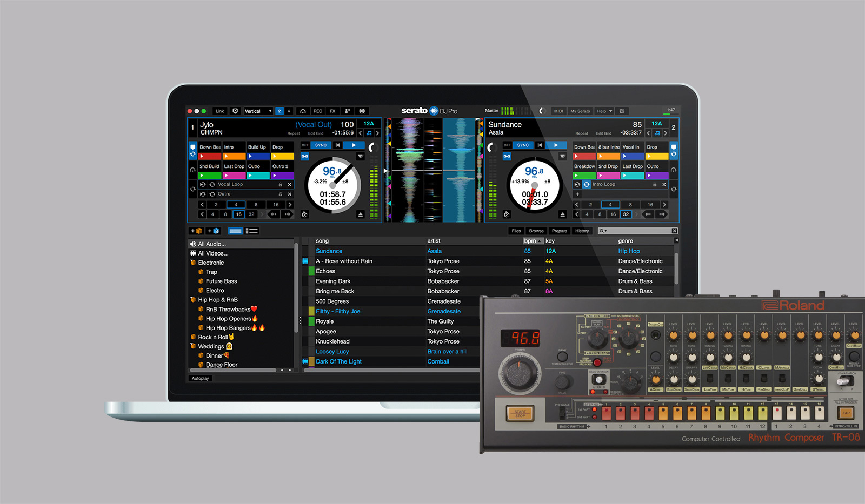Show next auto loop sizes on deck 2
The height and width of the screenshot is (504, 865).
(x=664, y=205)
